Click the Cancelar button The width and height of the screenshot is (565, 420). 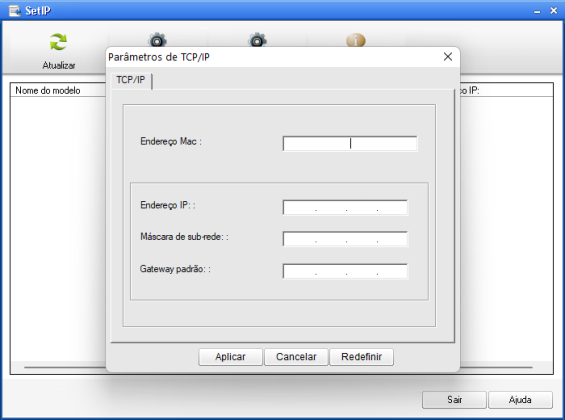[296, 357]
